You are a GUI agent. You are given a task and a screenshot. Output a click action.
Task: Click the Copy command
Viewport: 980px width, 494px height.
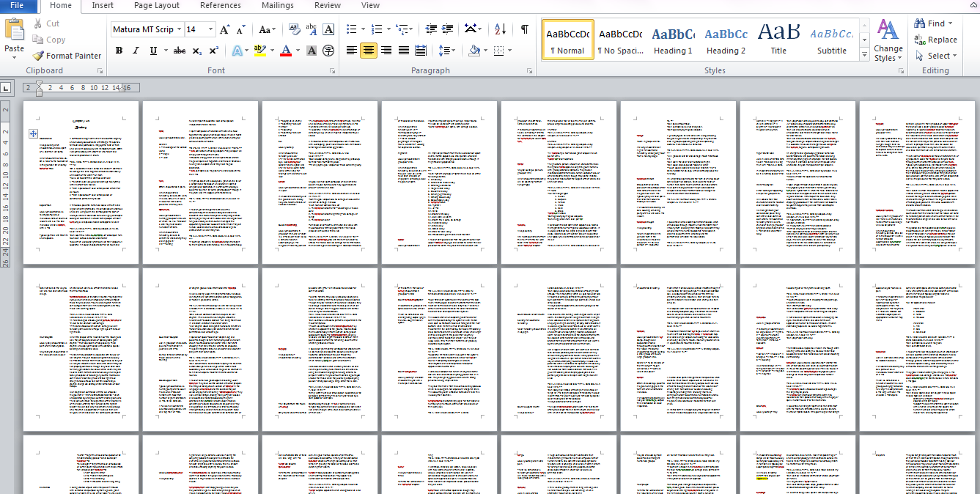click(49, 40)
